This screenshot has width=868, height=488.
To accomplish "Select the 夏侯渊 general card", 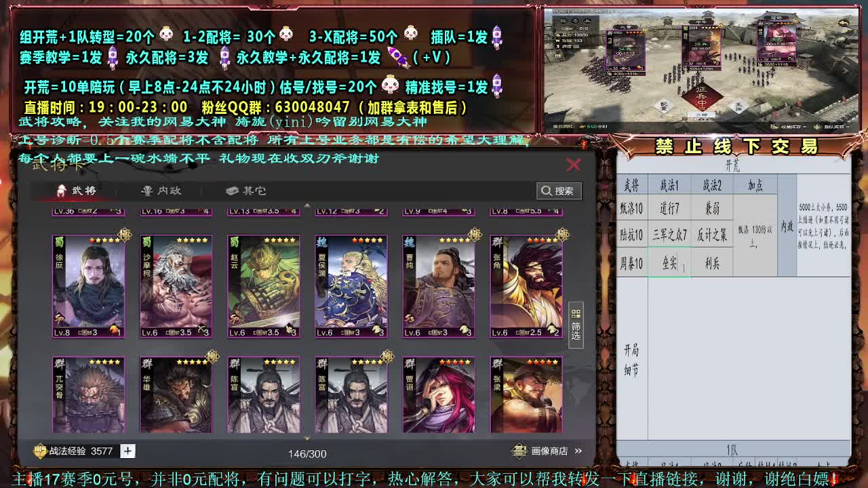I will [351, 286].
